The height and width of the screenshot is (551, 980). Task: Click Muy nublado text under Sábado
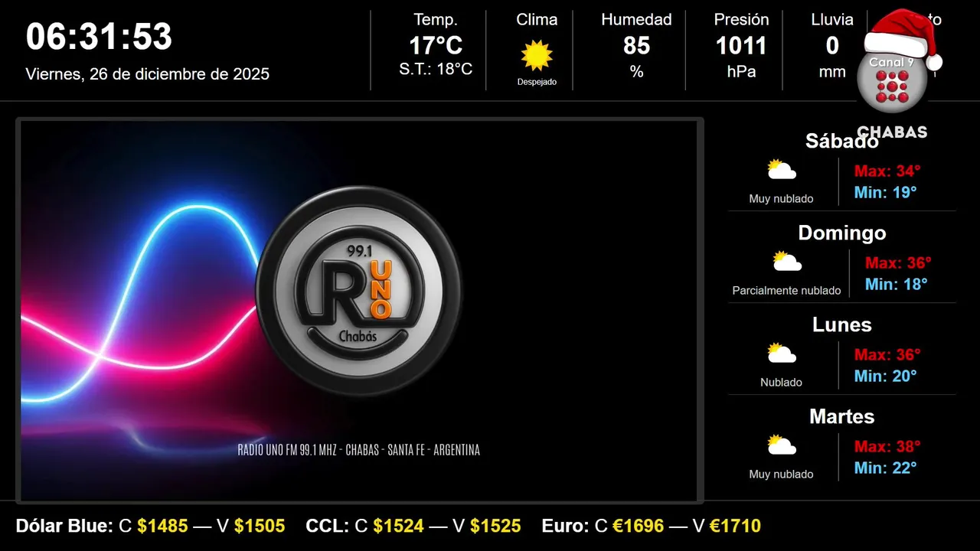(781, 199)
